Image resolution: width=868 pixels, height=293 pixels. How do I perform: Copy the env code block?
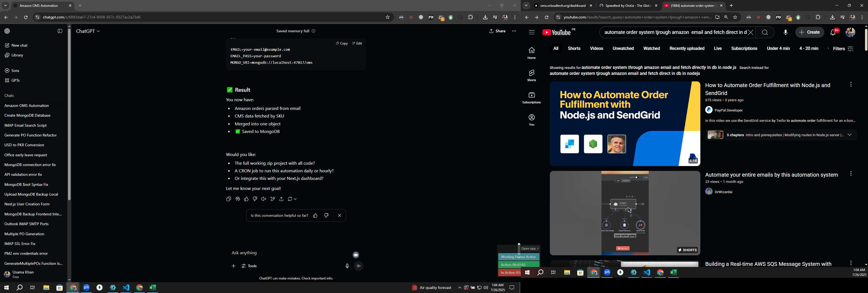click(x=342, y=43)
